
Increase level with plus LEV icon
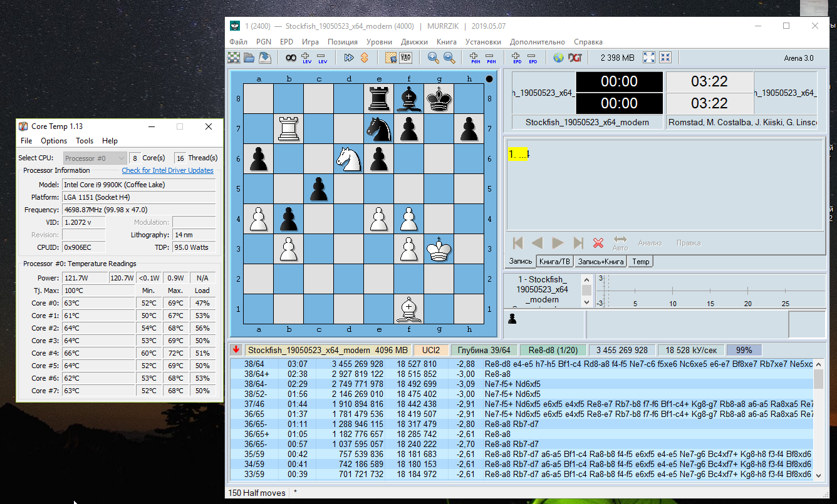pos(306,58)
